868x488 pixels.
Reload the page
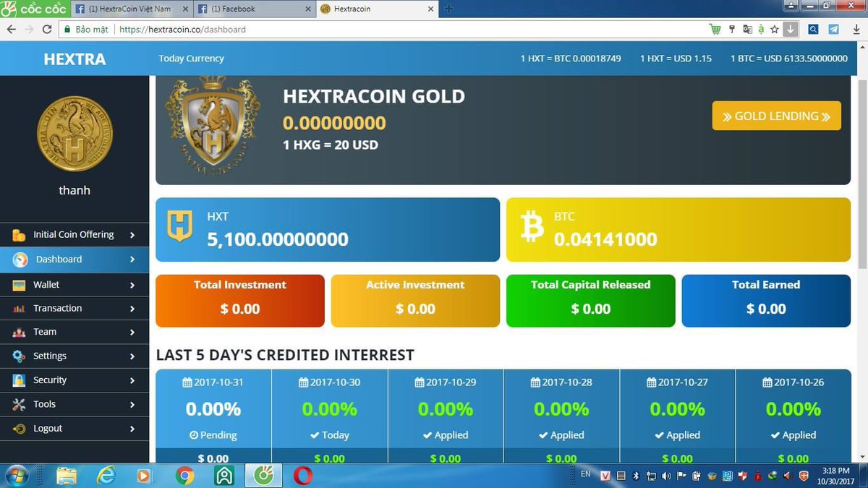(x=47, y=30)
